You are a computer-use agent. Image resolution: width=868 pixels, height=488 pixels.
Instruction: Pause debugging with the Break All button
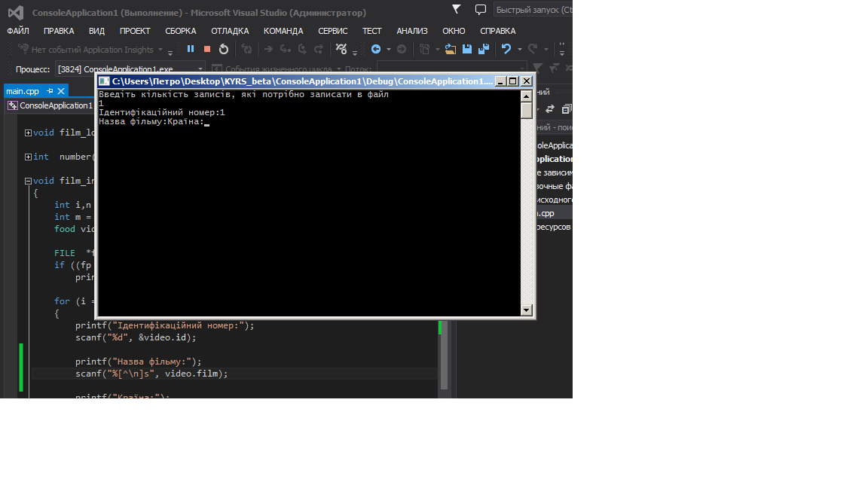[x=191, y=49]
